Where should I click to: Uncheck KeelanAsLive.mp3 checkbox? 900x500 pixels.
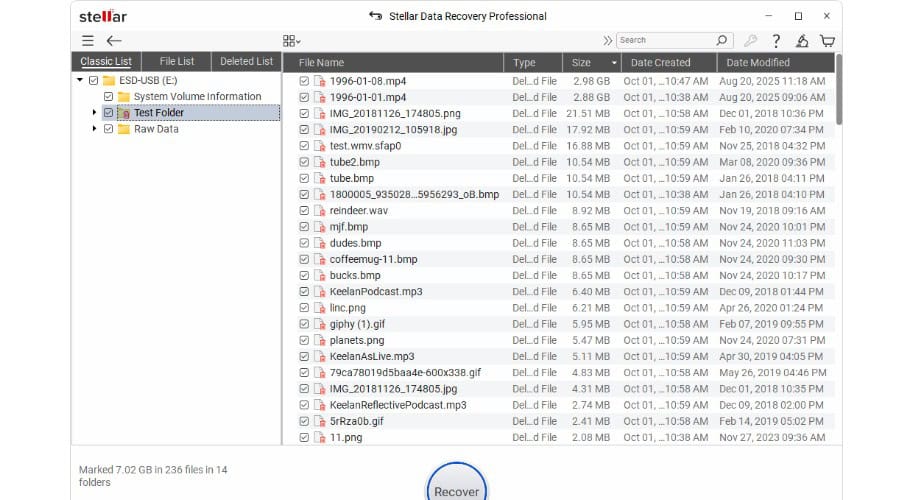point(304,356)
